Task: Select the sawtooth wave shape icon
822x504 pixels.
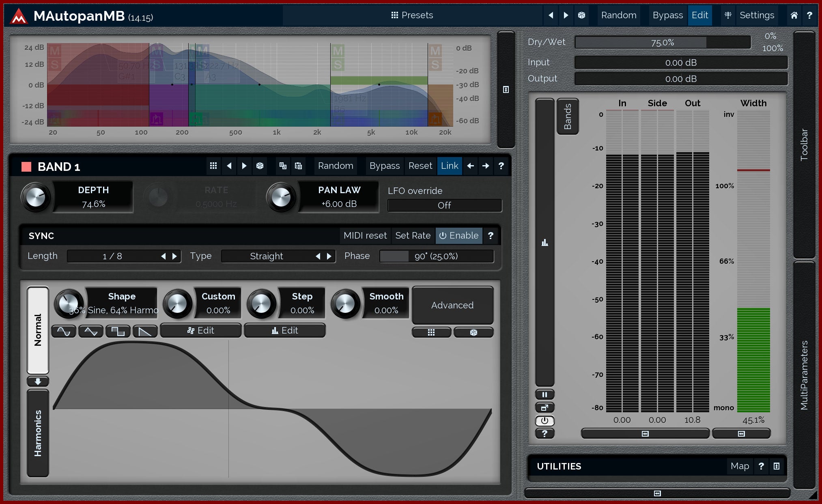Action: pyautogui.click(x=145, y=331)
